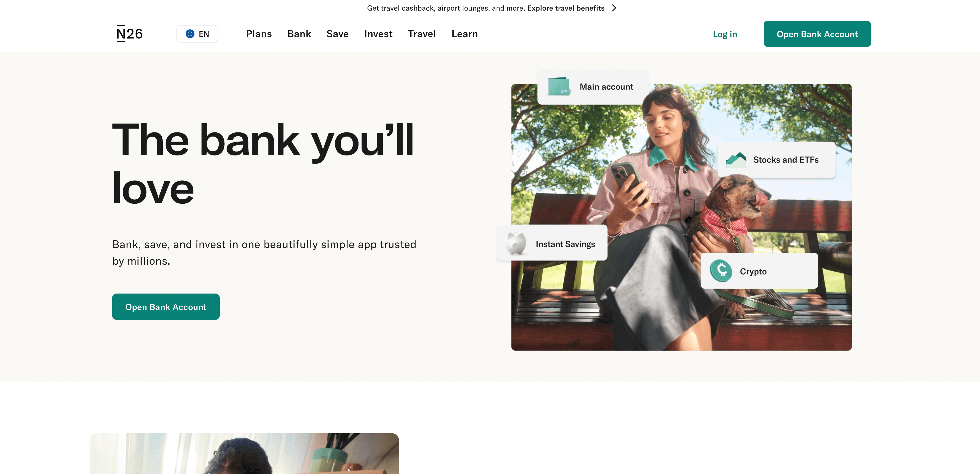The width and height of the screenshot is (980, 474).
Task: Click the EU flag icon
Action: [190, 34]
